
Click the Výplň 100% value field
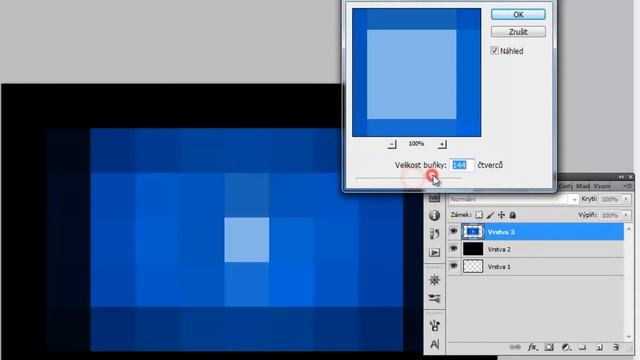(x=610, y=215)
